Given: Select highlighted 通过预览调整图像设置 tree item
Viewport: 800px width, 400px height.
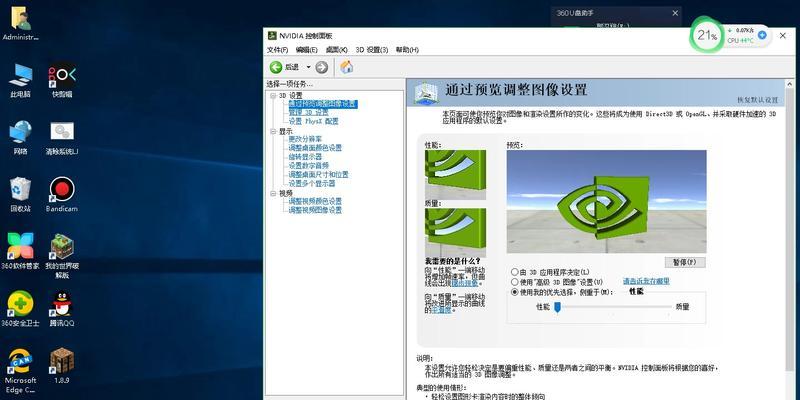Looking at the screenshot, I should (x=322, y=104).
